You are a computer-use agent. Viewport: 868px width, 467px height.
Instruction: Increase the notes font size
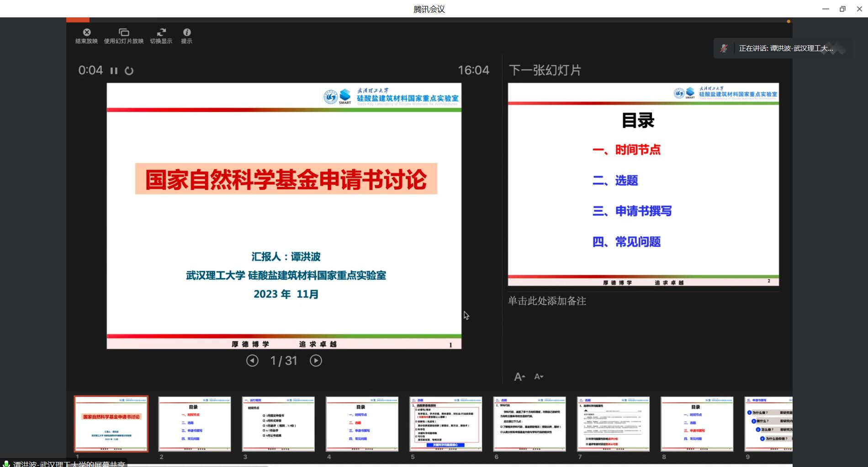[519, 377]
